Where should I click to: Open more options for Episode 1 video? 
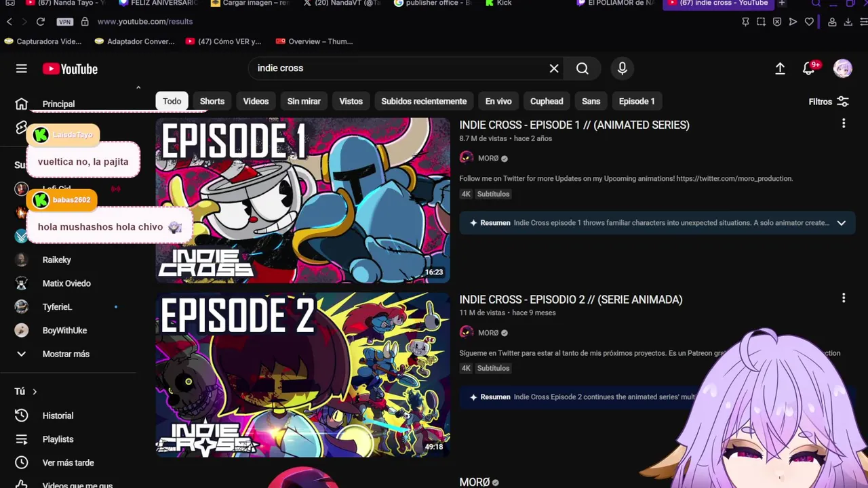coord(844,123)
